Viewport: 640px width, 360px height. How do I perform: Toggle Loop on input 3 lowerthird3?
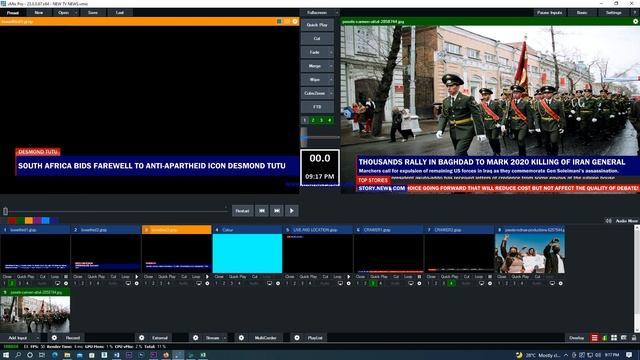click(196, 277)
